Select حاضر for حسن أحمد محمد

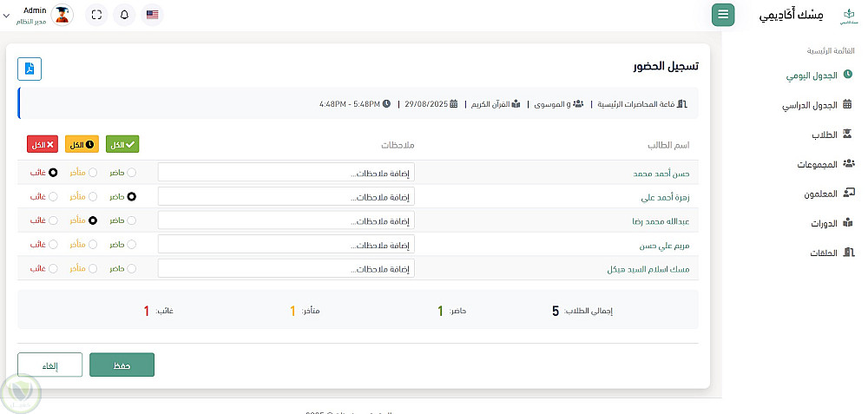click(x=131, y=173)
